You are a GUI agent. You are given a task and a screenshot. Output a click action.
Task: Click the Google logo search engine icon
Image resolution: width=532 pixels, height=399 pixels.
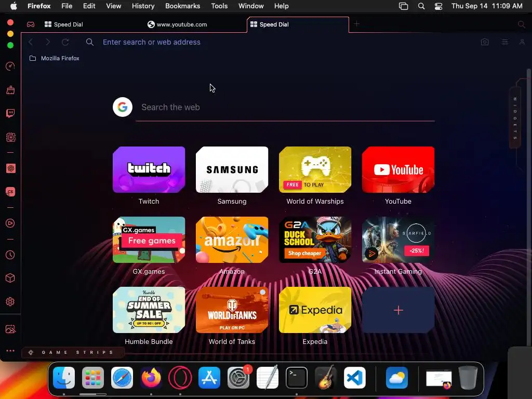point(123,107)
